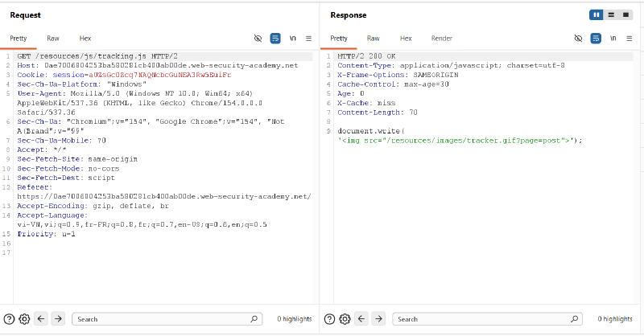Viewport: 644px width, 336px height.
Task: Go to previous match in Request
Action: (x=41, y=319)
